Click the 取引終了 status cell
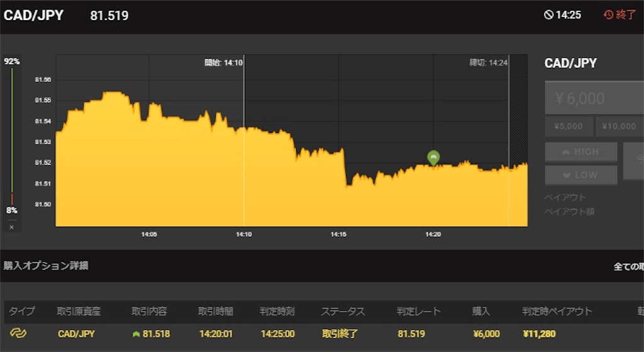 [x=340, y=334]
